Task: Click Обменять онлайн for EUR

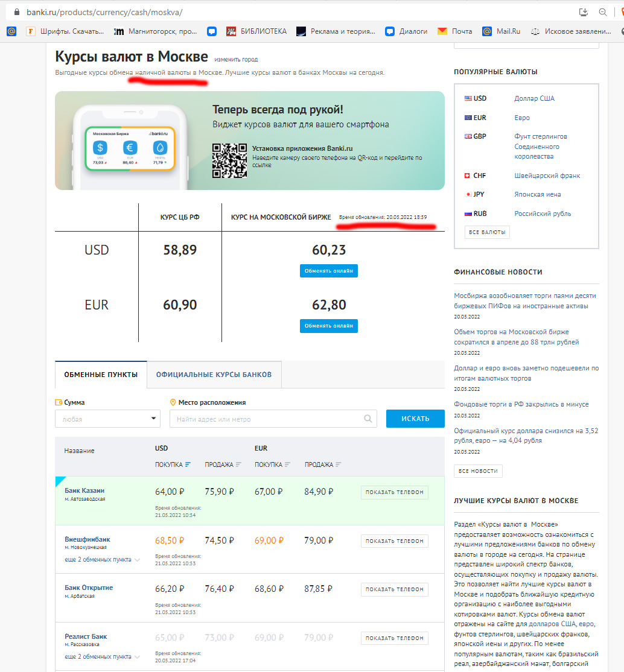Action: tap(328, 326)
